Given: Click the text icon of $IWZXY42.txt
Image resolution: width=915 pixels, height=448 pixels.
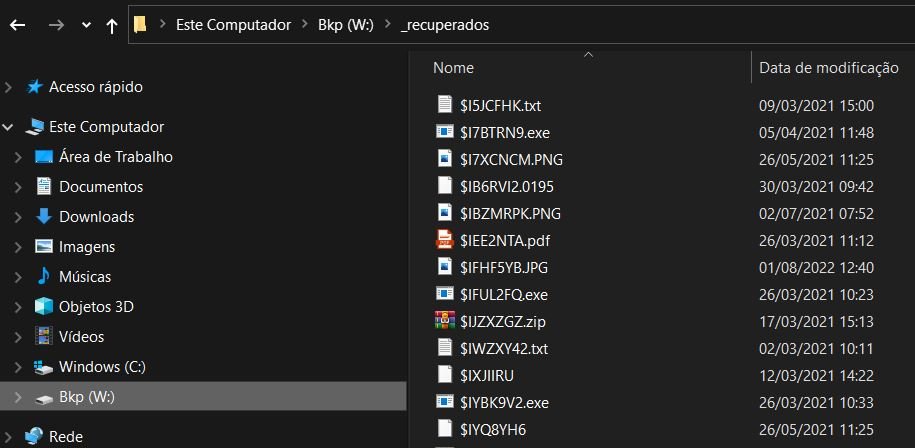Looking at the screenshot, I should pyautogui.click(x=445, y=348).
